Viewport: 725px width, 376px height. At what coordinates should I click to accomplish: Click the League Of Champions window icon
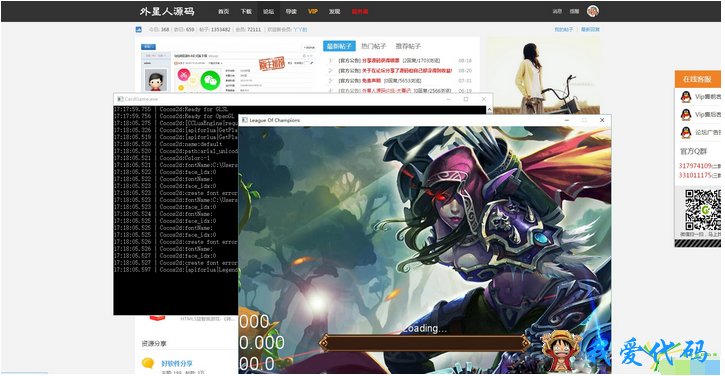pyautogui.click(x=245, y=120)
